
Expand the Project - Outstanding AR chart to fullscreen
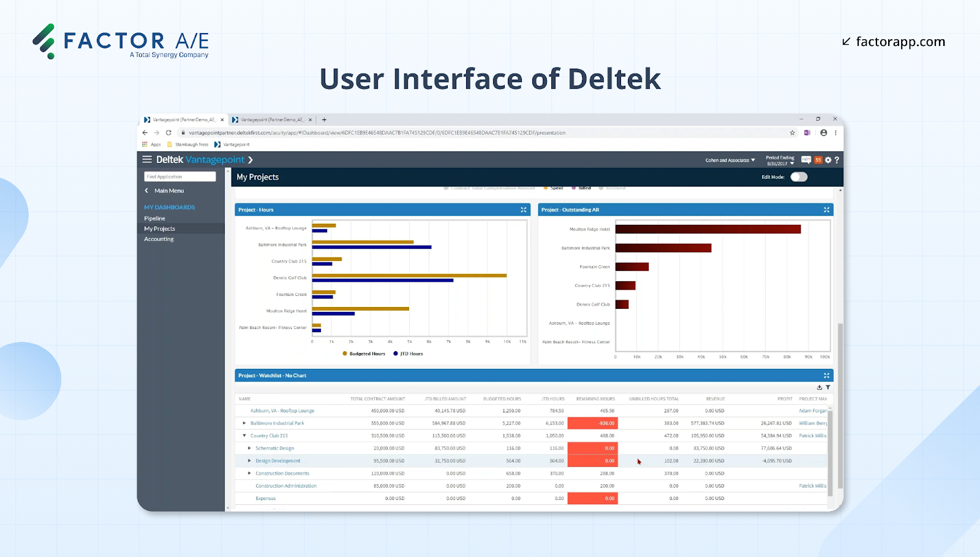click(826, 210)
